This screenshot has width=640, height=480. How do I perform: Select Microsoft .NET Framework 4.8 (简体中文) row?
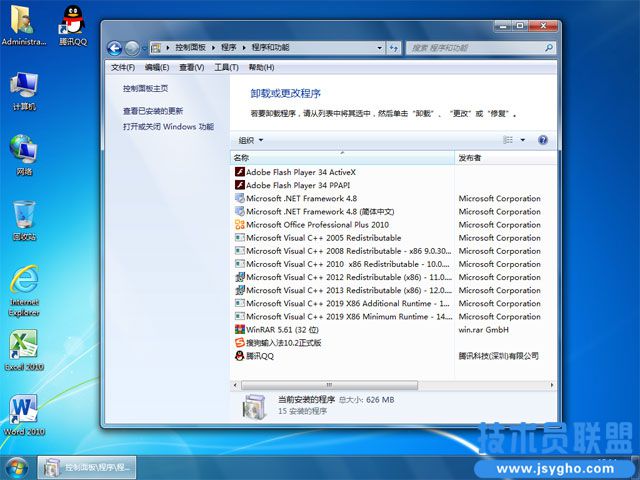click(393, 211)
